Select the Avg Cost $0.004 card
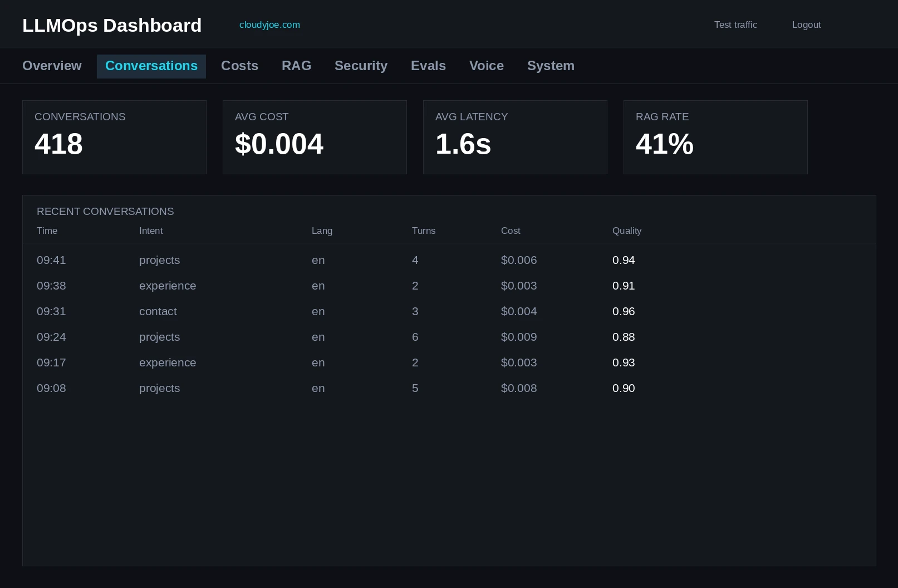The height and width of the screenshot is (588, 898). click(315, 137)
